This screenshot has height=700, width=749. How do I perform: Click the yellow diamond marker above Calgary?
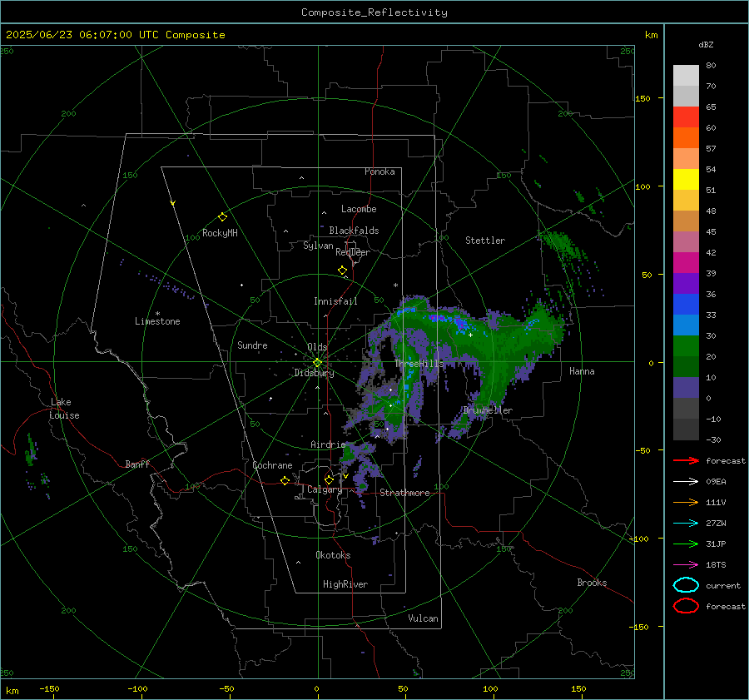tap(329, 479)
